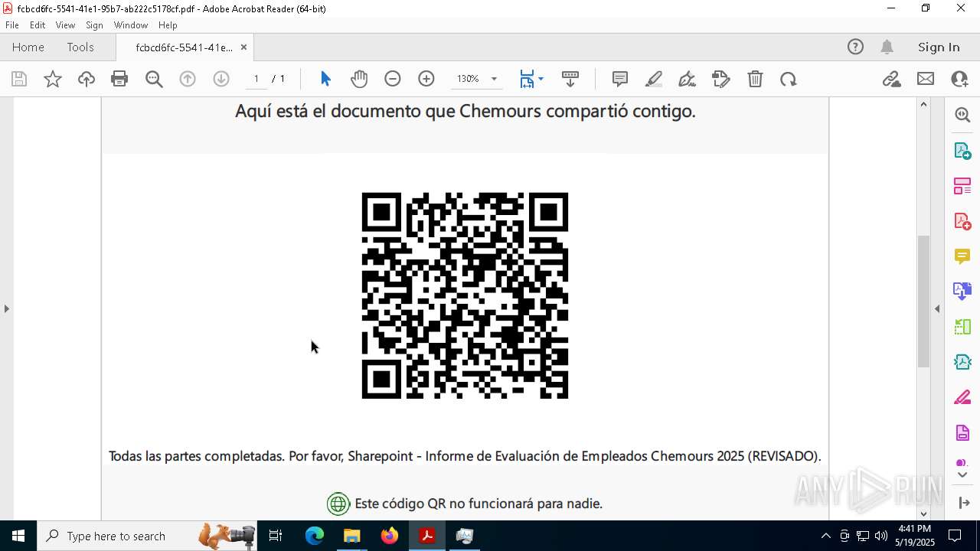
Task: Open the Window menu
Action: tap(131, 25)
